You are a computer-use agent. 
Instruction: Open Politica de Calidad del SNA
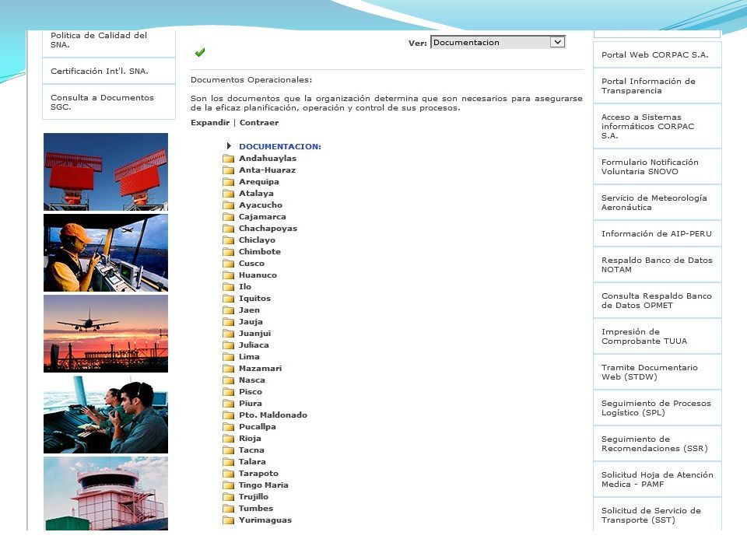point(109,44)
